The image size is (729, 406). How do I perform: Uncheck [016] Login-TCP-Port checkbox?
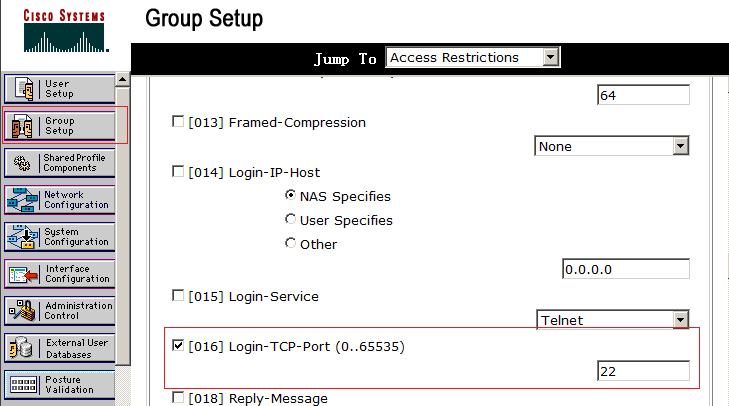178,346
